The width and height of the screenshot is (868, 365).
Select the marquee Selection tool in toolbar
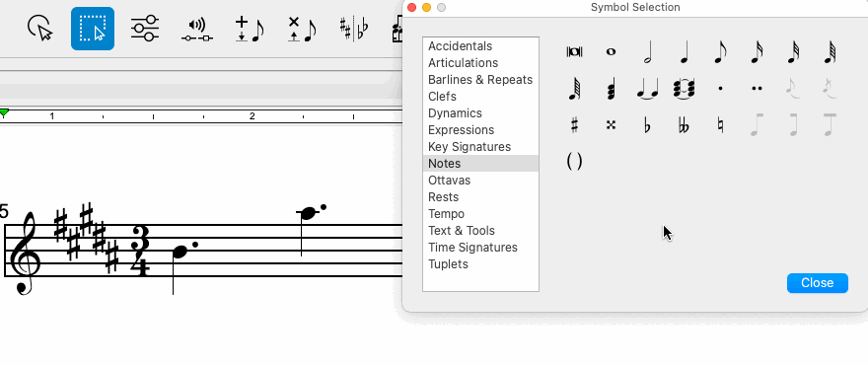(93, 29)
